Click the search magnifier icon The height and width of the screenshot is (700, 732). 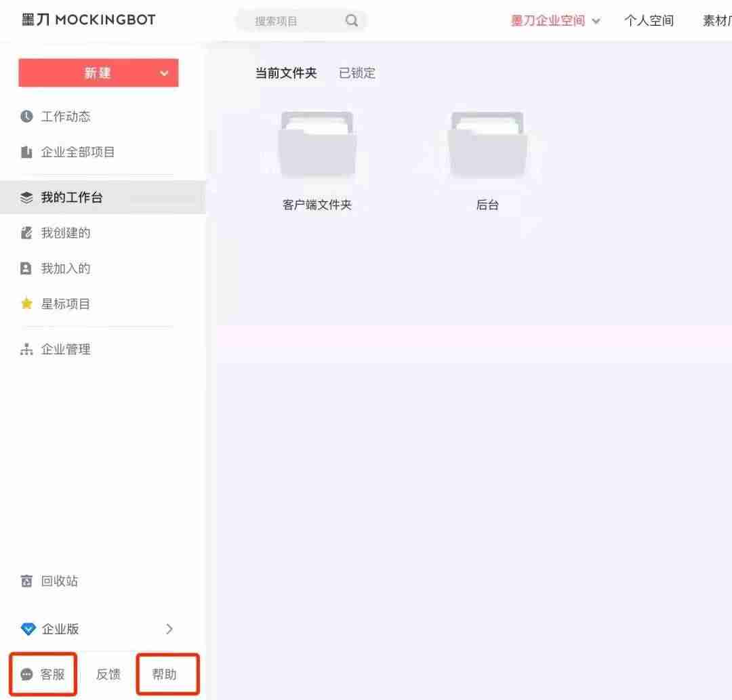(352, 20)
